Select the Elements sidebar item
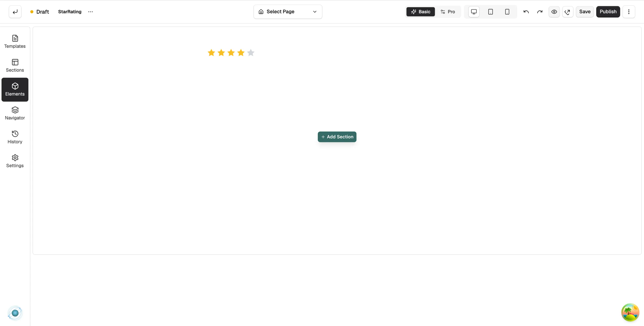The width and height of the screenshot is (644, 326). (x=15, y=90)
